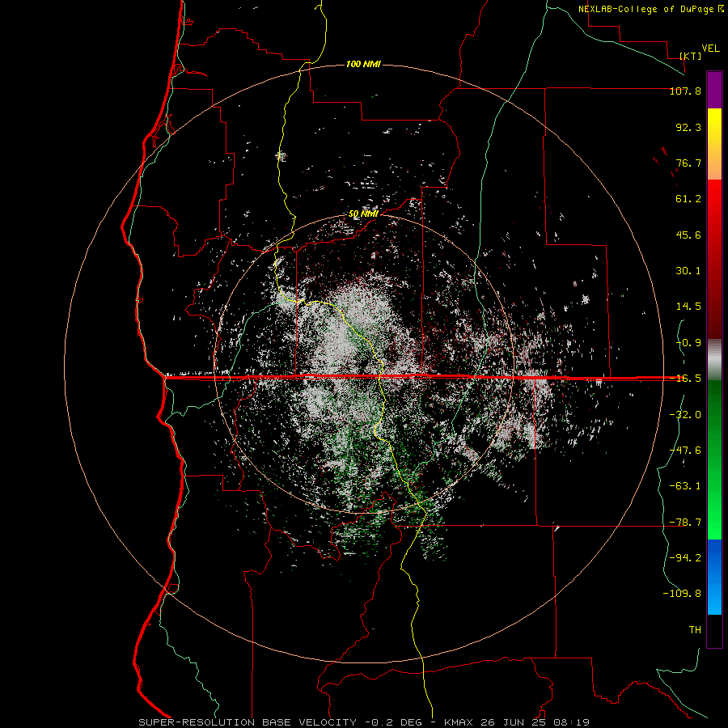This screenshot has width=728, height=728.
Task: Select the 76.7 scale value
Action: coord(688,163)
